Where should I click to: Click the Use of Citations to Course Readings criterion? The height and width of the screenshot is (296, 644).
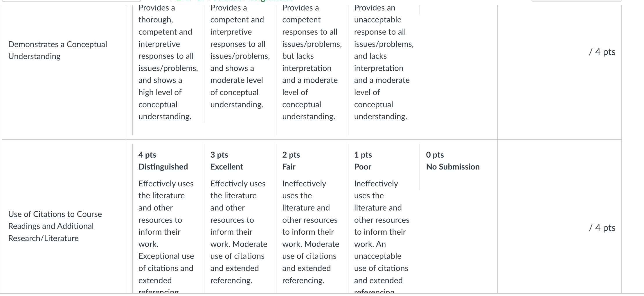55,226
